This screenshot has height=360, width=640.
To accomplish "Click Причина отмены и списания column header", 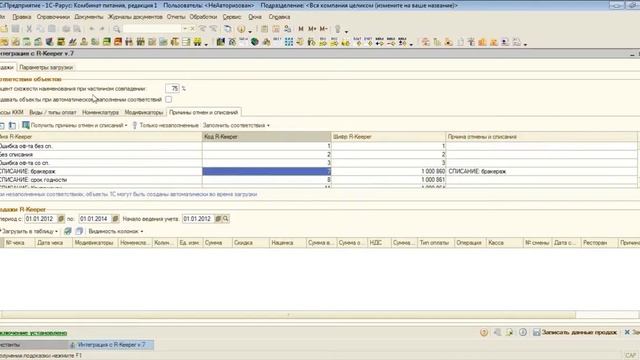I will click(x=541, y=137).
